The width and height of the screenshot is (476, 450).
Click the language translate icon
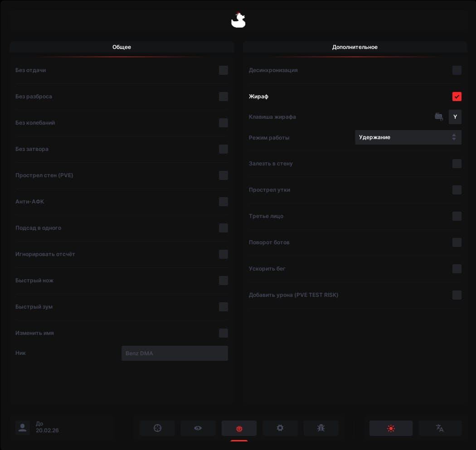tap(440, 428)
